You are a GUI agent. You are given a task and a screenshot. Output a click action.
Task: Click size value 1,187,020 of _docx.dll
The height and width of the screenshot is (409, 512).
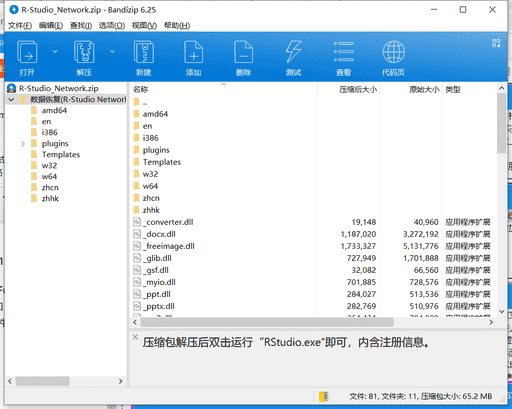(x=358, y=234)
